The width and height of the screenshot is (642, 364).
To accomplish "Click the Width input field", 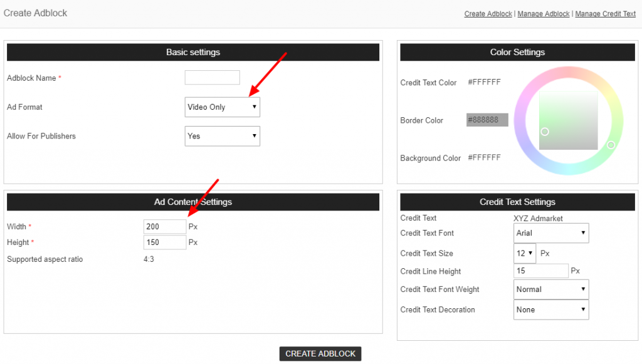I will click(x=165, y=227).
